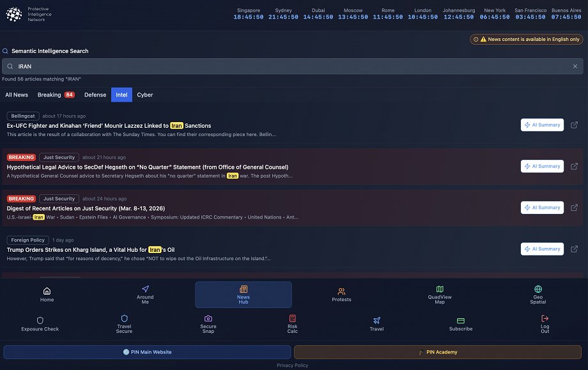
Task: Switch to the Cyber tab
Action: [x=145, y=95]
